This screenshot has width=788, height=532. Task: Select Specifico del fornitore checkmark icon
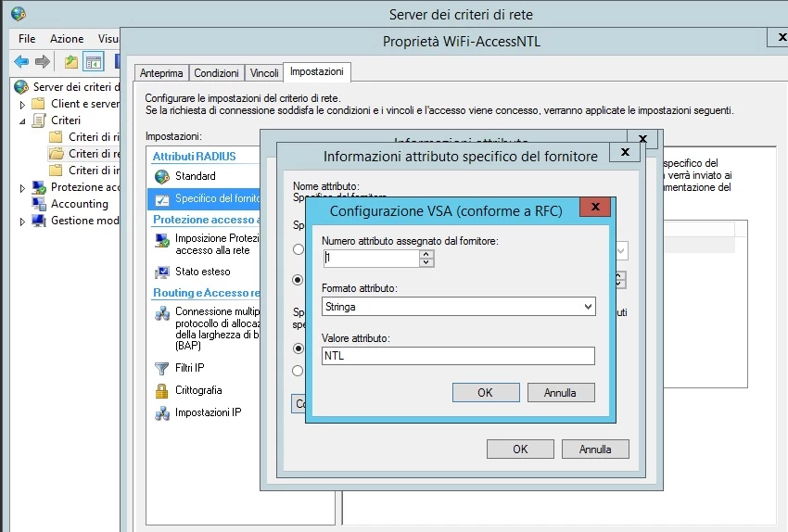coord(162,199)
